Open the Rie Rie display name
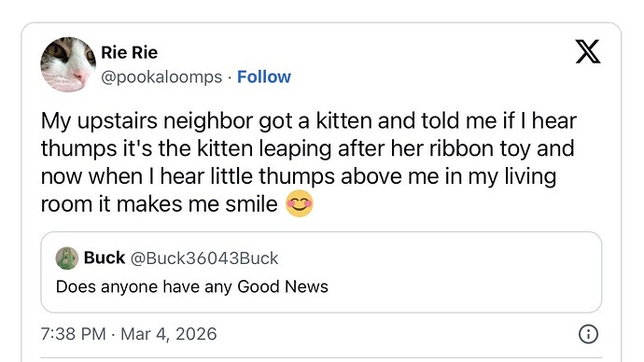This screenshot has width=644, height=362. (x=130, y=52)
